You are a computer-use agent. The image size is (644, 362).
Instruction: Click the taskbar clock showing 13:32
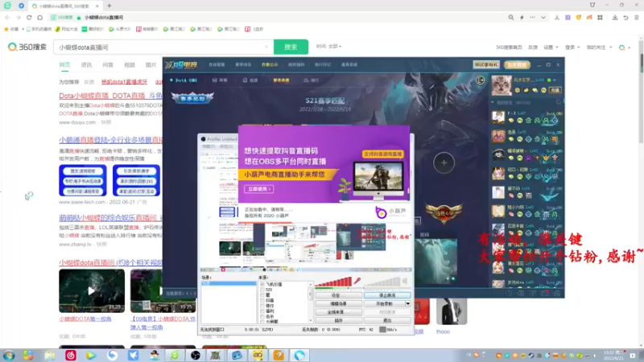point(613,355)
